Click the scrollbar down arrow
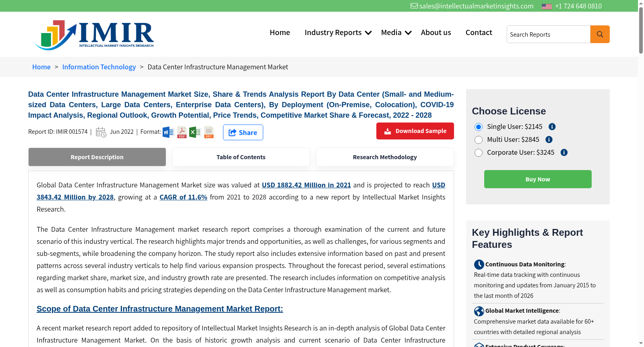This screenshot has height=347, width=644. tap(641, 343)
